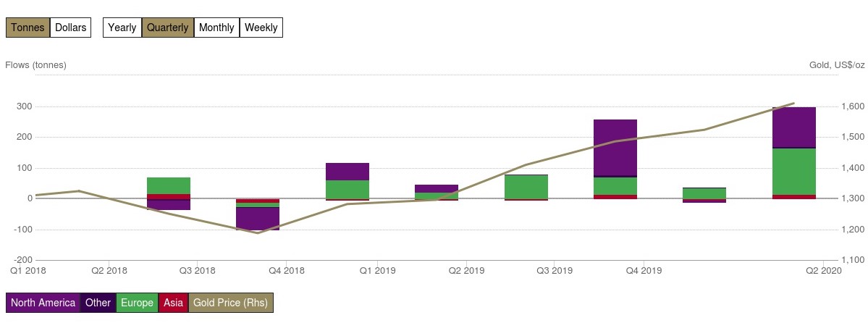The image size is (868, 323).
Task: Toggle Gold Price (Rhs) legend line
Action: coord(230,303)
